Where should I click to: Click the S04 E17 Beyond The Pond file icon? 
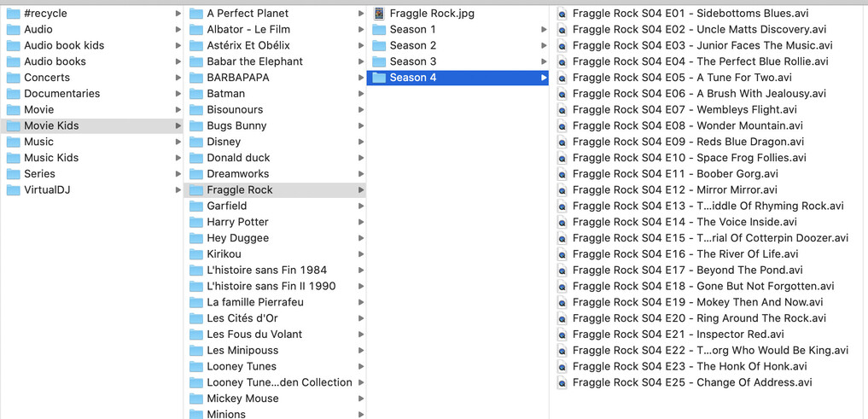click(x=562, y=271)
